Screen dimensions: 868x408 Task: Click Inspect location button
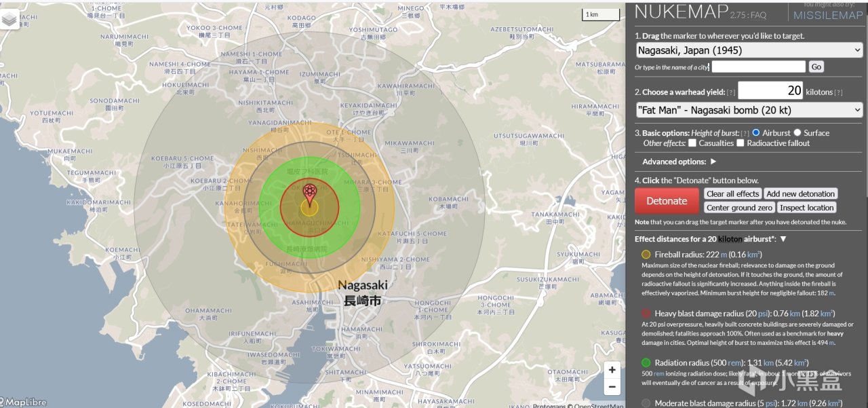click(x=806, y=208)
